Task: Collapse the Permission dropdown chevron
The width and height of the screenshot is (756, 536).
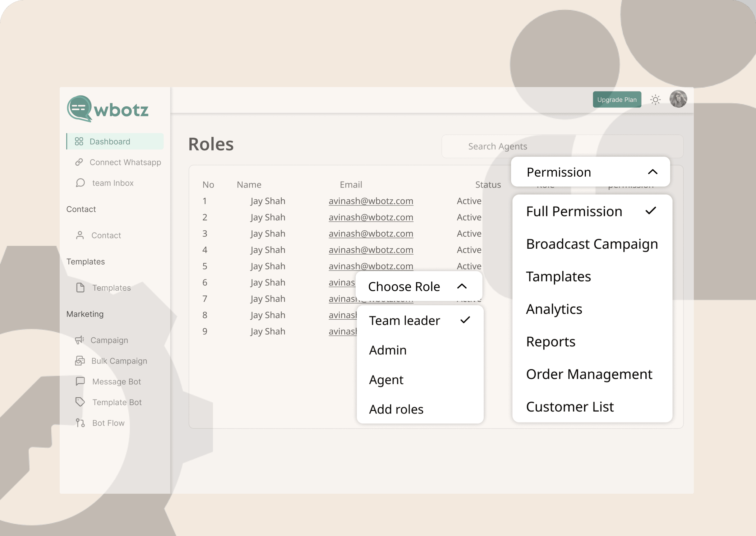Action: pyautogui.click(x=652, y=172)
